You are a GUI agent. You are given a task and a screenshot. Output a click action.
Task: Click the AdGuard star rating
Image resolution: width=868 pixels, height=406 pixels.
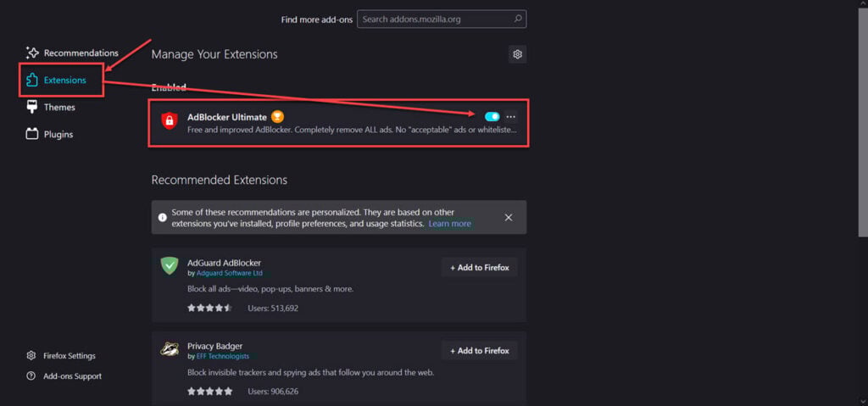coord(210,308)
